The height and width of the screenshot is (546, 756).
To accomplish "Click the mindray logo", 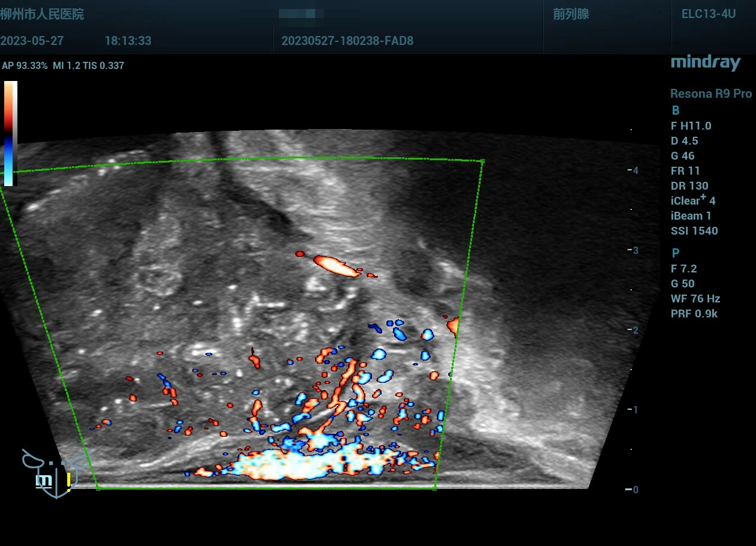I will 705,62.
